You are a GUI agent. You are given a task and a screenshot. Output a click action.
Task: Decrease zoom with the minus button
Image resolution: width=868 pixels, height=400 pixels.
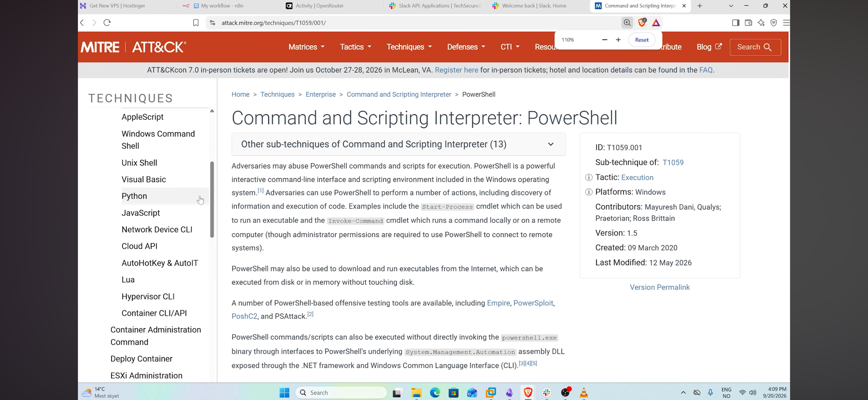point(604,40)
